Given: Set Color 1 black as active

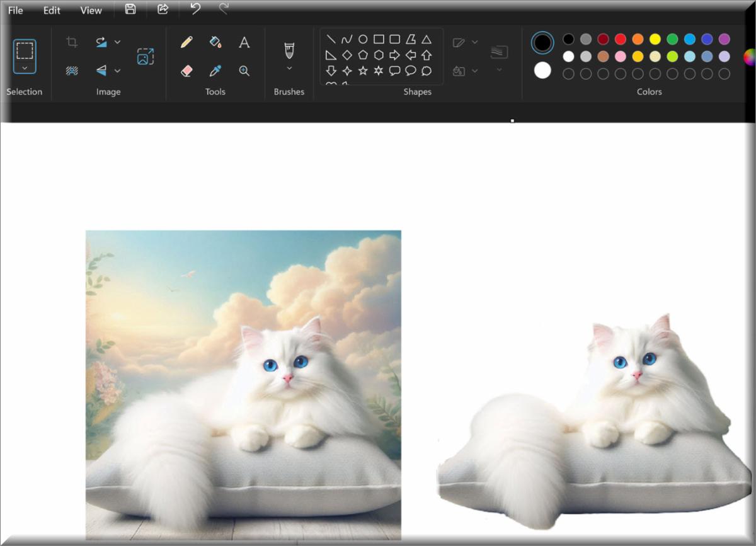Looking at the screenshot, I should 542,43.
